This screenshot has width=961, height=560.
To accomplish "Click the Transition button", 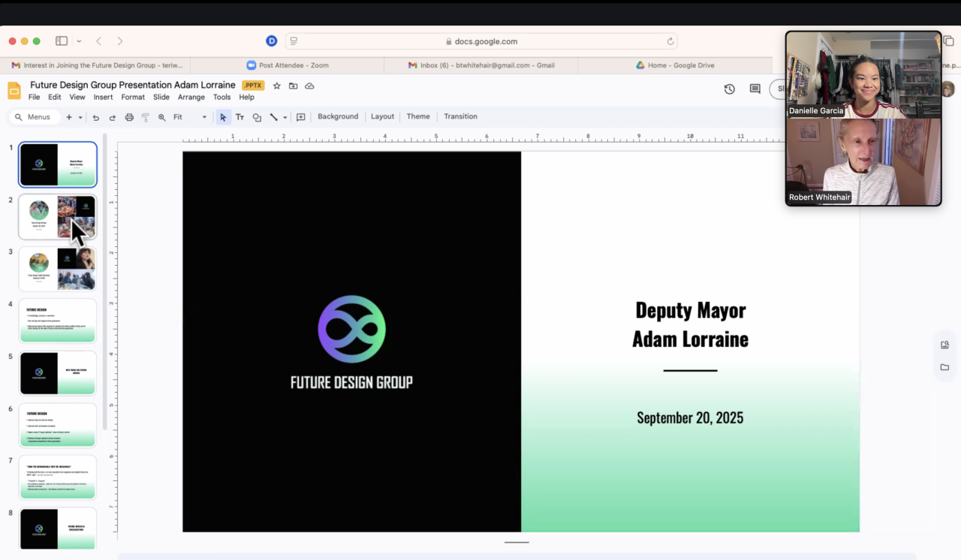I will coord(460,116).
